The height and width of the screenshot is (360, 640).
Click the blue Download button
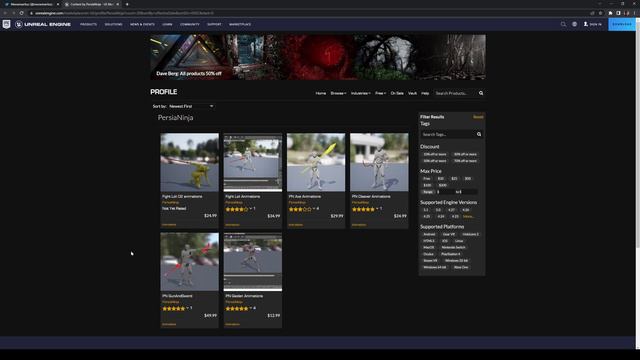tap(622, 24)
